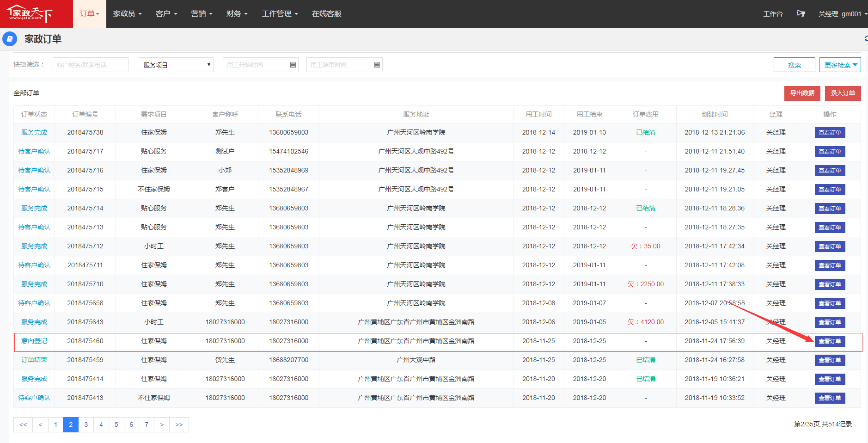This screenshot has height=443, width=868.
Task: Click 服务完成 status of order 2018475738
Action: (34, 132)
